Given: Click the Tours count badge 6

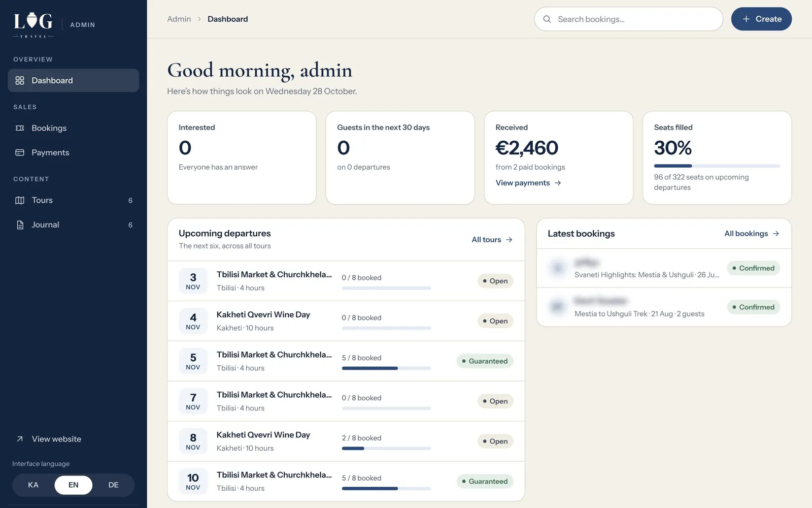Looking at the screenshot, I should [130, 200].
